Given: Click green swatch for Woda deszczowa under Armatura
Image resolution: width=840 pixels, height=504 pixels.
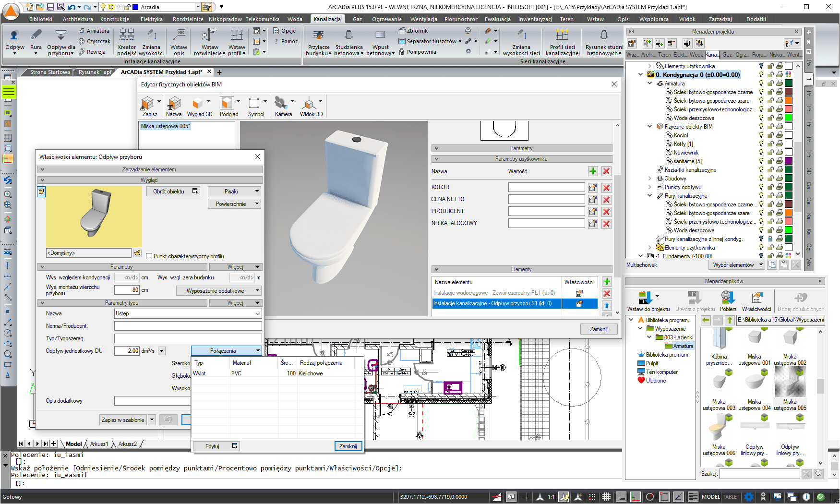Looking at the screenshot, I should tap(789, 118).
